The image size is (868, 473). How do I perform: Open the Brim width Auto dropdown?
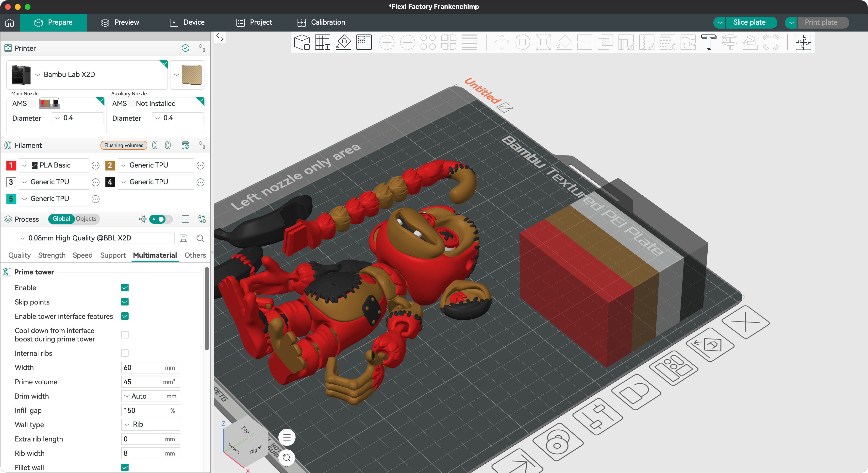pos(151,396)
